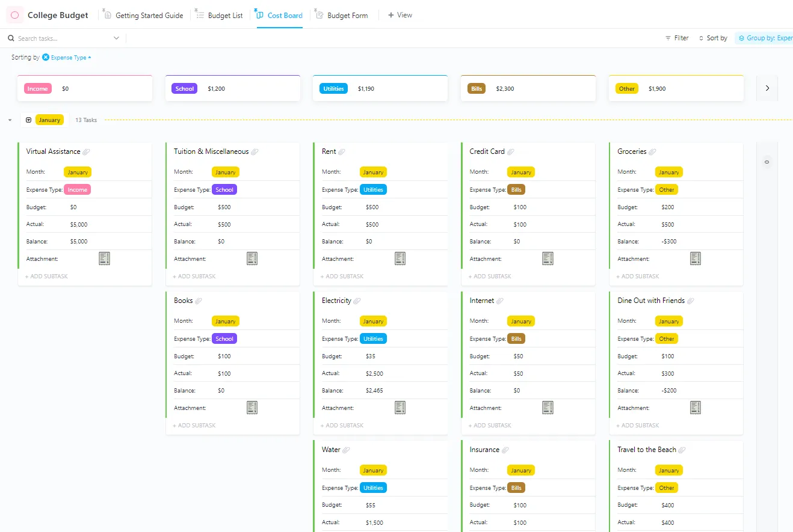This screenshot has height=532, width=793.
Task: Add a subtask to Tuition & Miscellaneous
Action: pos(194,277)
